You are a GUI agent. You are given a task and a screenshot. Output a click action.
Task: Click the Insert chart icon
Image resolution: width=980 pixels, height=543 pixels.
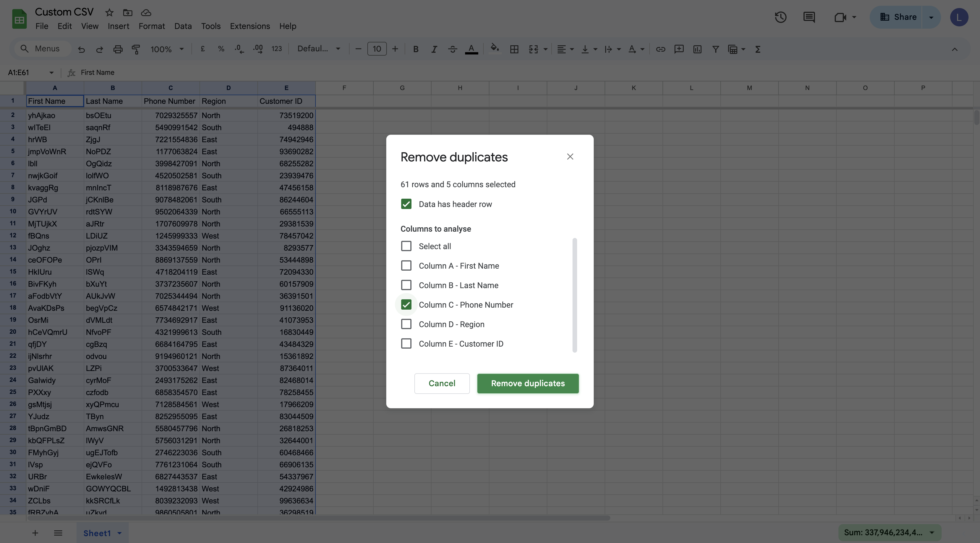(697, 49)
